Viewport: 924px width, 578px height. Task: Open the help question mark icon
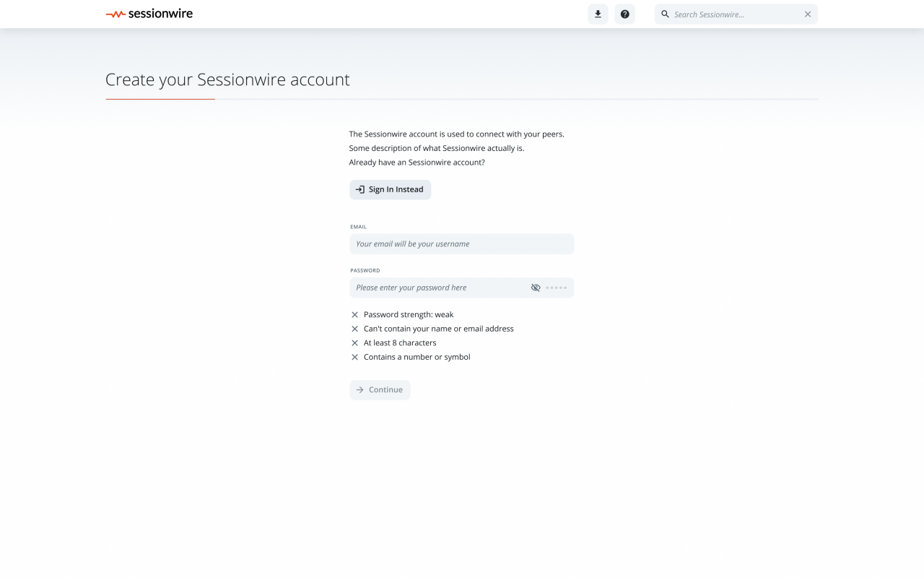coord(625,14)
